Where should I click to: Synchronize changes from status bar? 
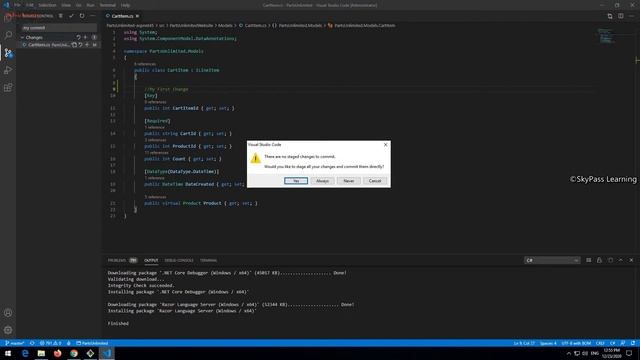(32, 343)
